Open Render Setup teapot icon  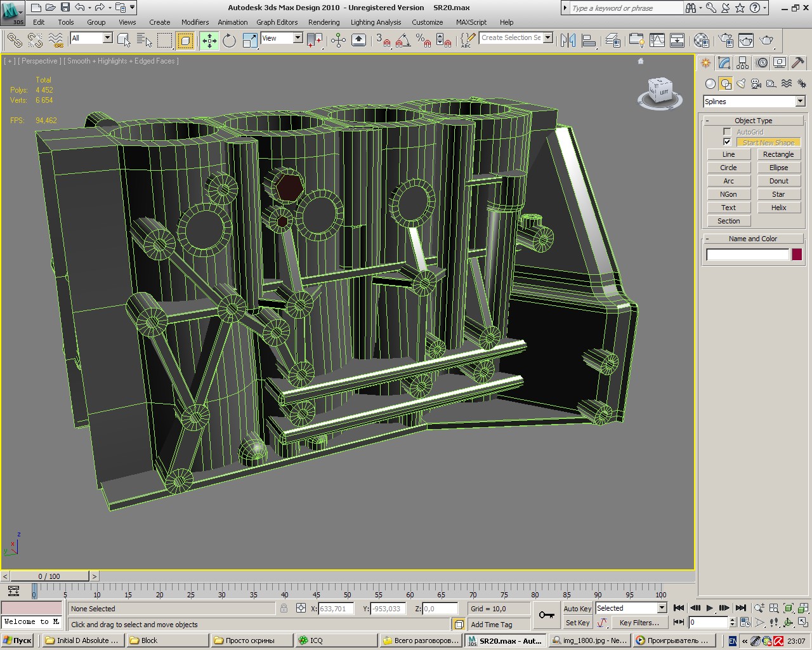click(x=725, y=41)
